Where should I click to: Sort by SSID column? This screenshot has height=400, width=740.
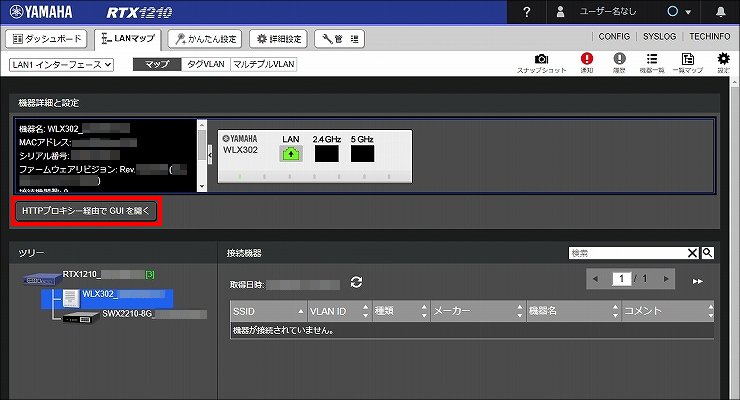269,311
